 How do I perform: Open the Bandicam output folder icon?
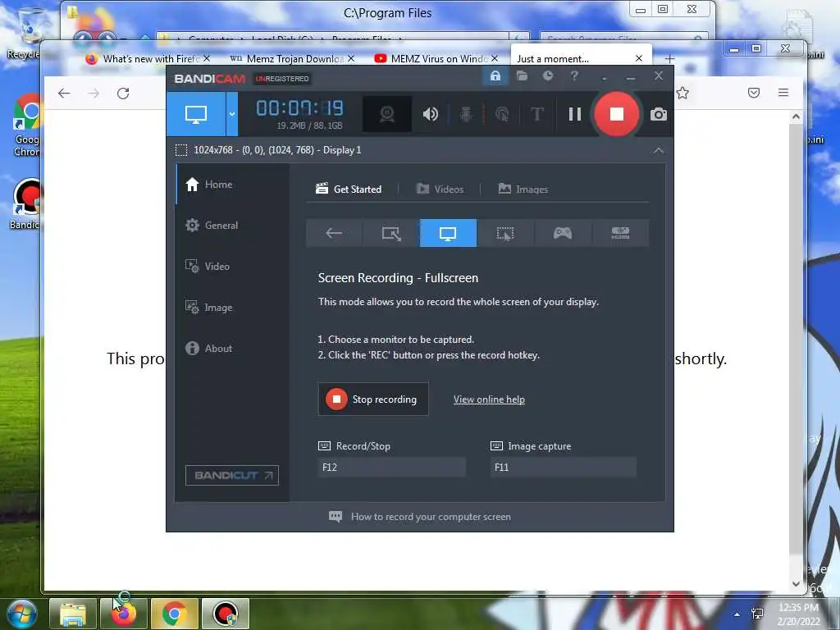pos(522,76)
